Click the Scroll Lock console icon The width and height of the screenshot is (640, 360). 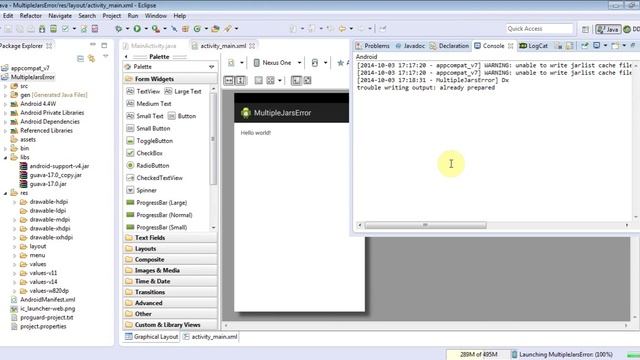(x=570, y=46)
